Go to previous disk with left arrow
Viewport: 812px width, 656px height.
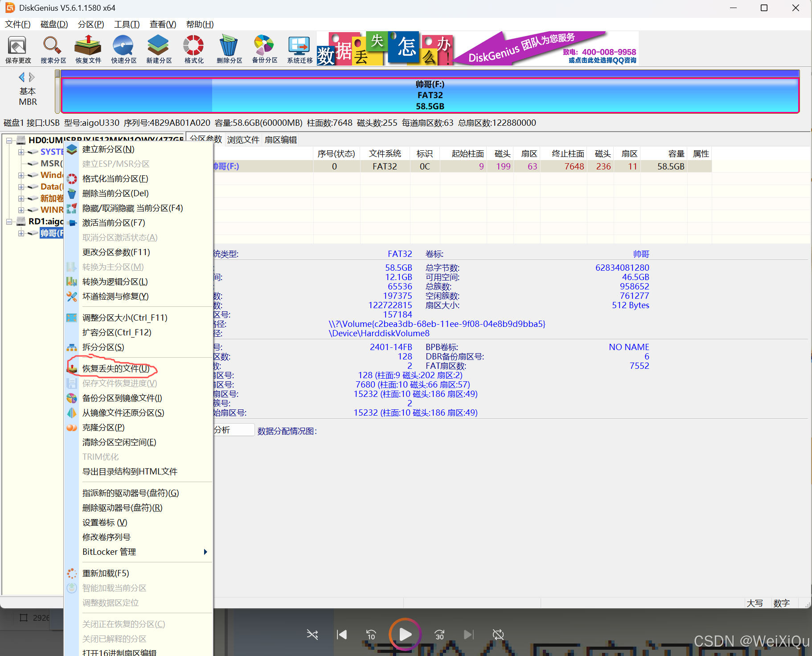pos(21,77)
